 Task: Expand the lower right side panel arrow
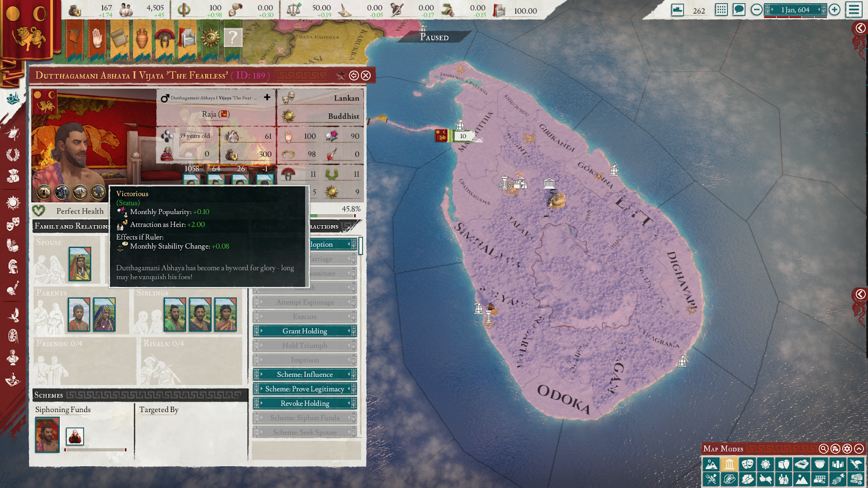point(860,294)
